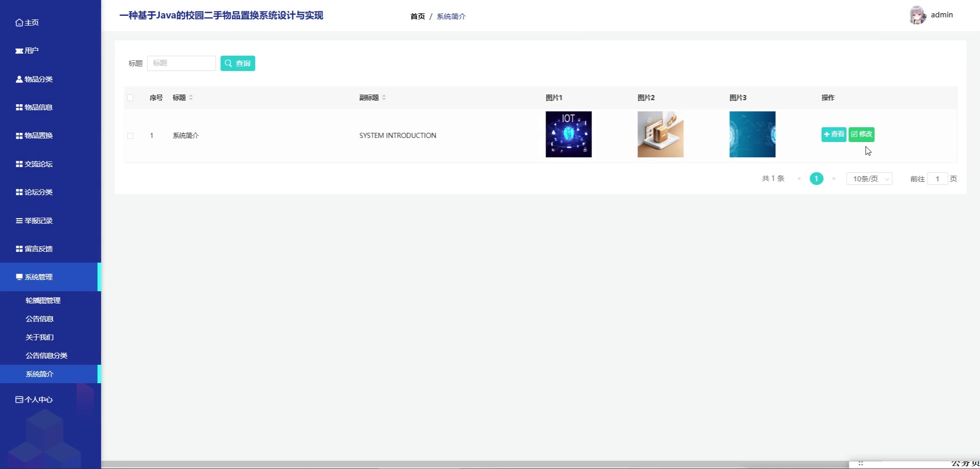Toggle the select-all checkbox in table header
This screenshot has height=469, width=980.
click(x=130, y=98)
